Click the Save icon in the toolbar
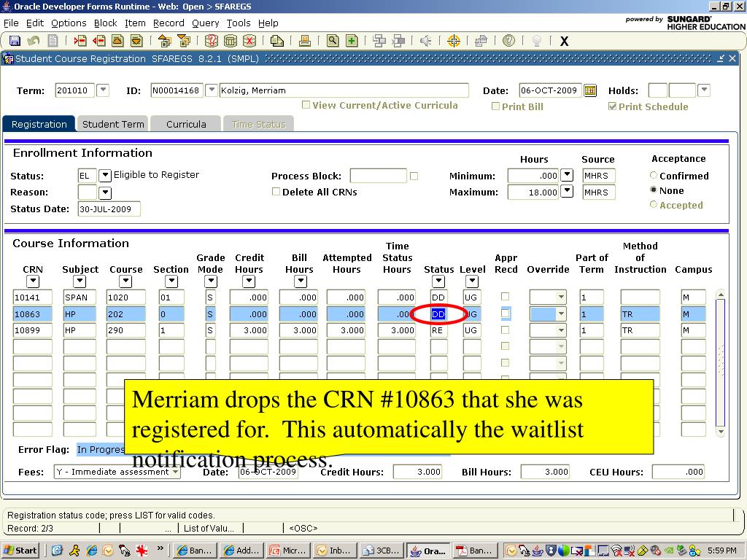747x560 pixels. click(15, 41)
